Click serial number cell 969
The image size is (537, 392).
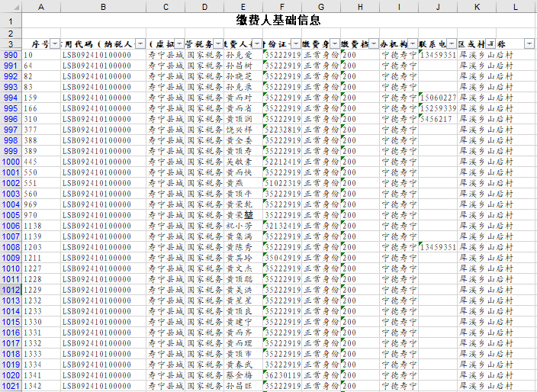(x=41, y=204)
